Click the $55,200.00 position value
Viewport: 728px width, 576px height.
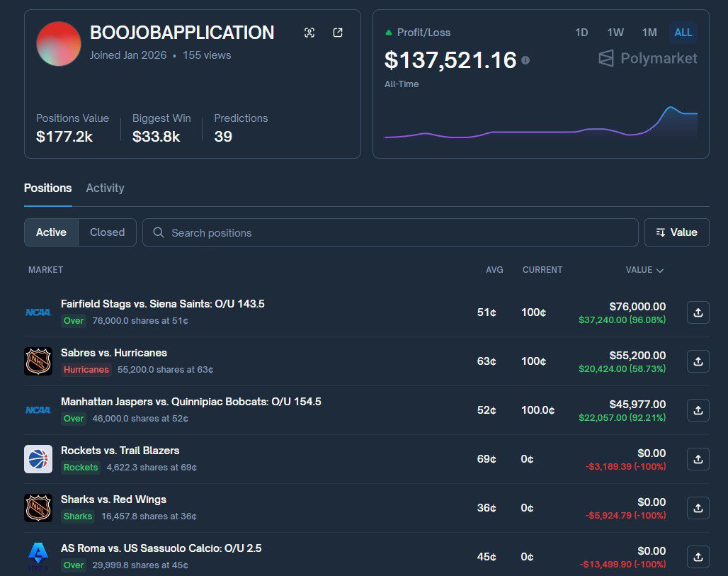[x=637, y=356]
